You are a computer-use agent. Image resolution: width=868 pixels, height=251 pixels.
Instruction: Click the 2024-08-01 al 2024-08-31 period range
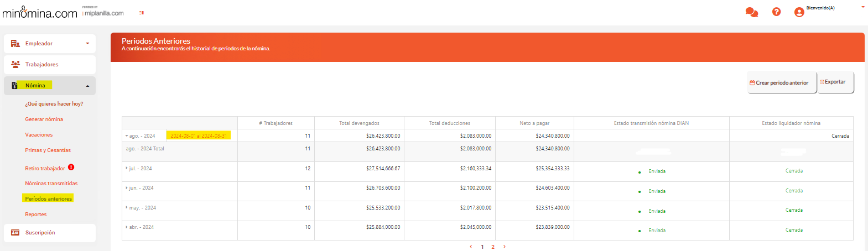pyautogui.click(x=199, y=135)
